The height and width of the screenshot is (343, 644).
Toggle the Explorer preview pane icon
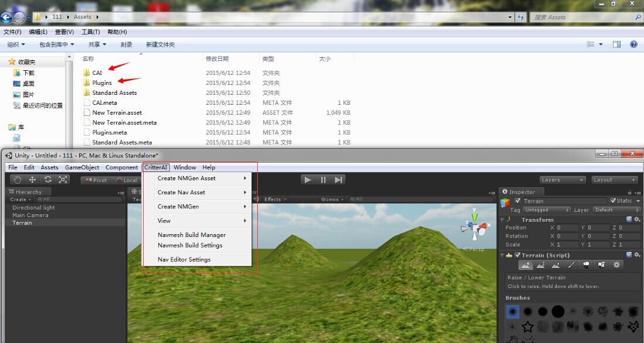tap(616, 44)
